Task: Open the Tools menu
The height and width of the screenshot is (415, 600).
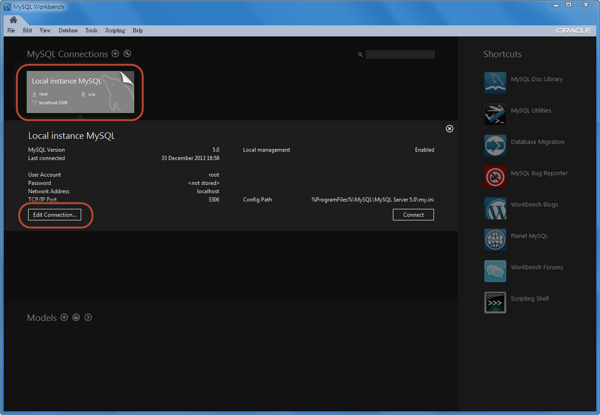Action: coord(91,31)
